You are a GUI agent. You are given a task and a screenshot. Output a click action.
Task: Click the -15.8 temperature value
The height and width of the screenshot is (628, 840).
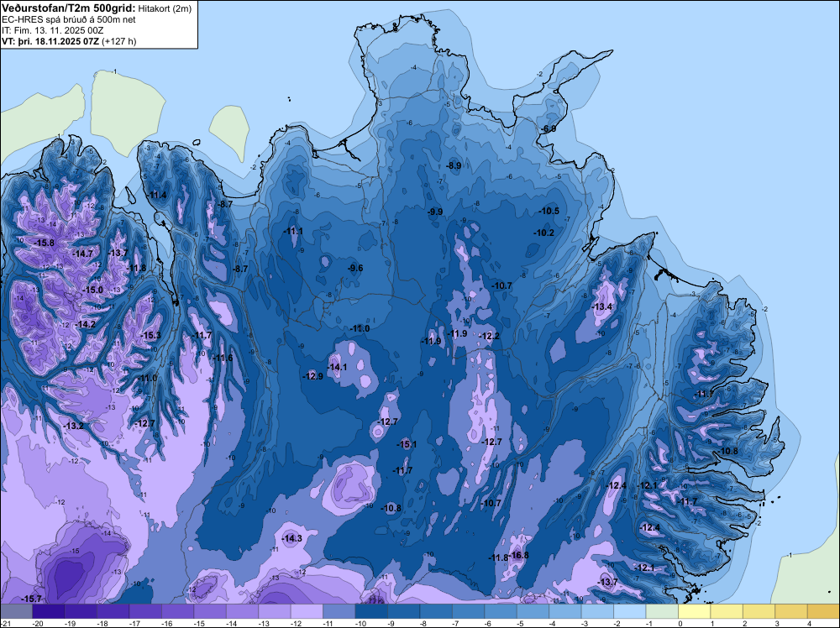tap(44, 243)
